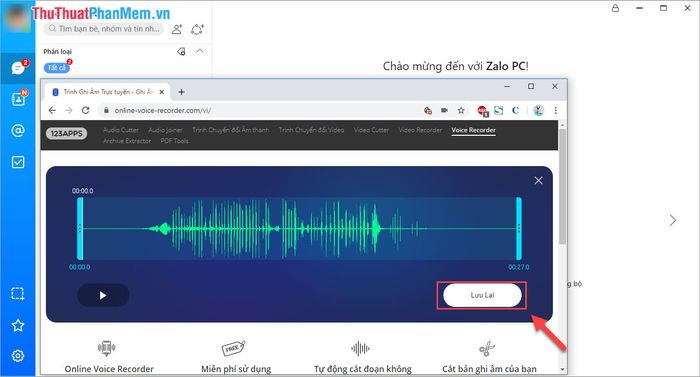Click blocked cookies icon in address bar
The image size is (700, 377).
click(x=428, y=110)
